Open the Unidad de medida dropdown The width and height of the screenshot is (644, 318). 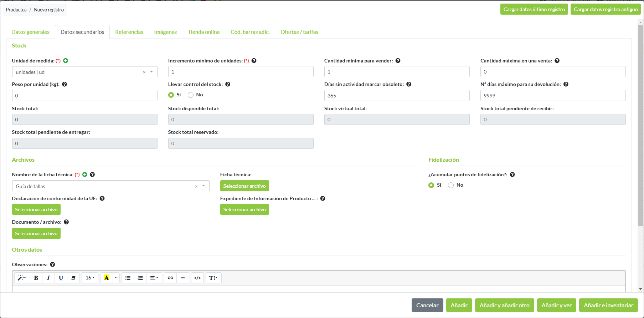[151, 72]
